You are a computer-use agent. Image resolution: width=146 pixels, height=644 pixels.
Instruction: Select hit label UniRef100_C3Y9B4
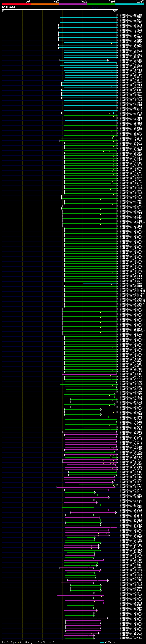[x=131, y=414]
